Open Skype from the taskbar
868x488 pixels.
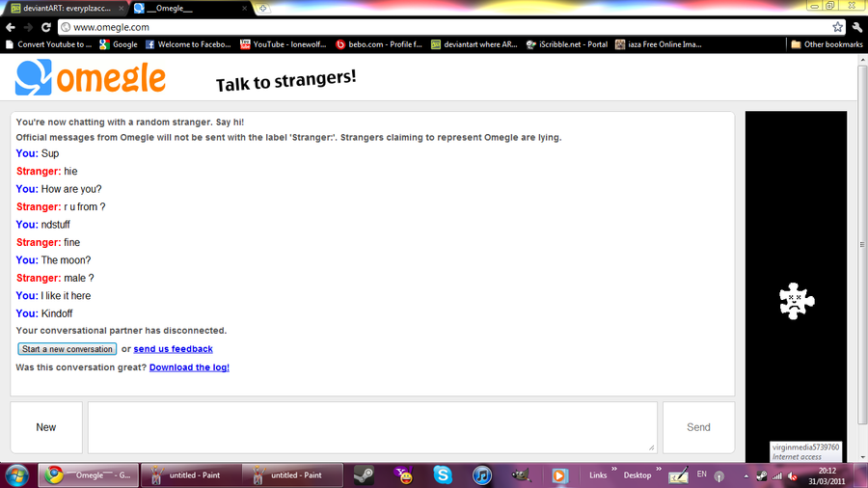443,475
